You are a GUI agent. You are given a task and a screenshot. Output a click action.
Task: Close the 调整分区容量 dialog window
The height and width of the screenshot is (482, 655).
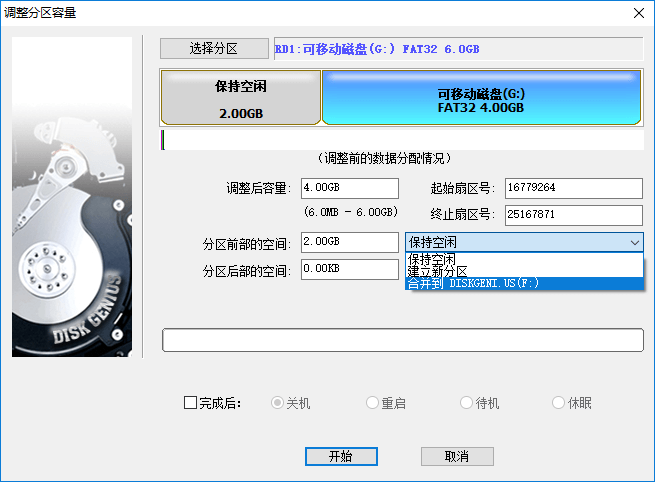637,12
